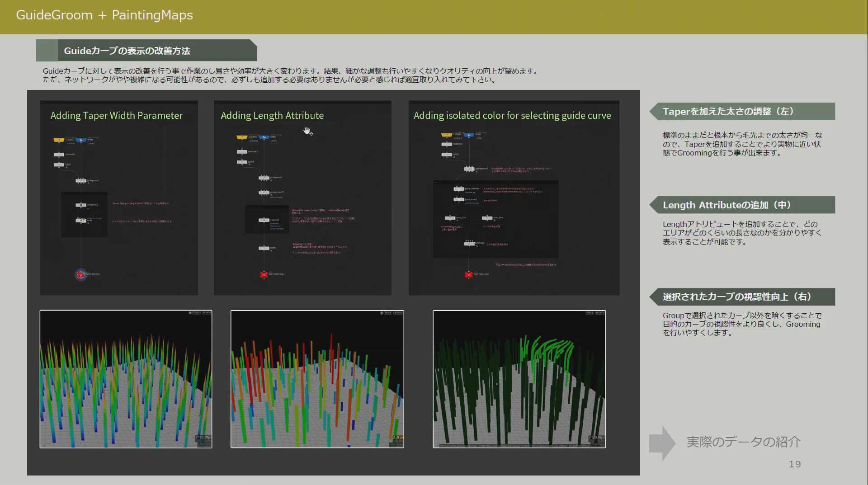Select yellow input node in isolated color network
The image size is (868, 485).
(447, 135)
